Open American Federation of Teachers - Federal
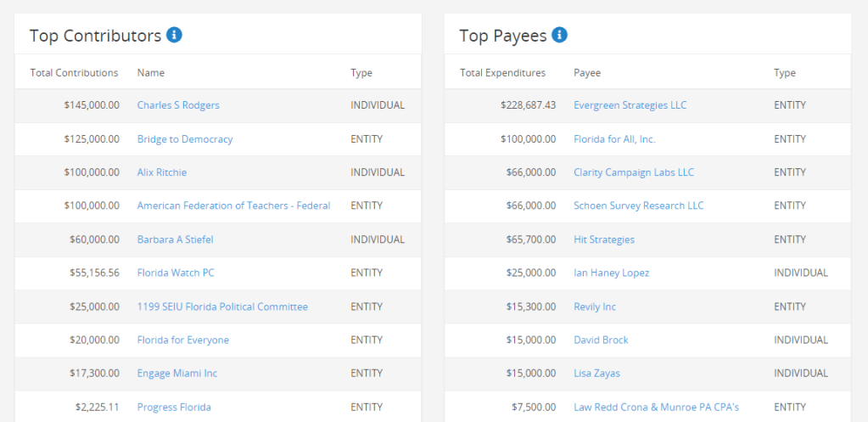Image resolution: width=868 pixels, height=422 pixels. pyautogui.click(x=233, y=205)
